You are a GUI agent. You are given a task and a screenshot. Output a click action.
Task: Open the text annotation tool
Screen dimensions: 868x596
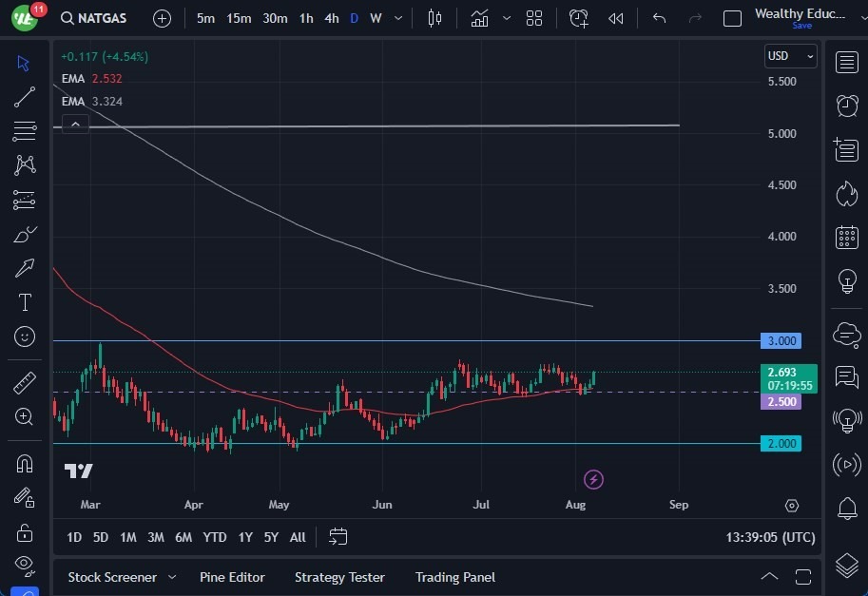click(25, 302)
